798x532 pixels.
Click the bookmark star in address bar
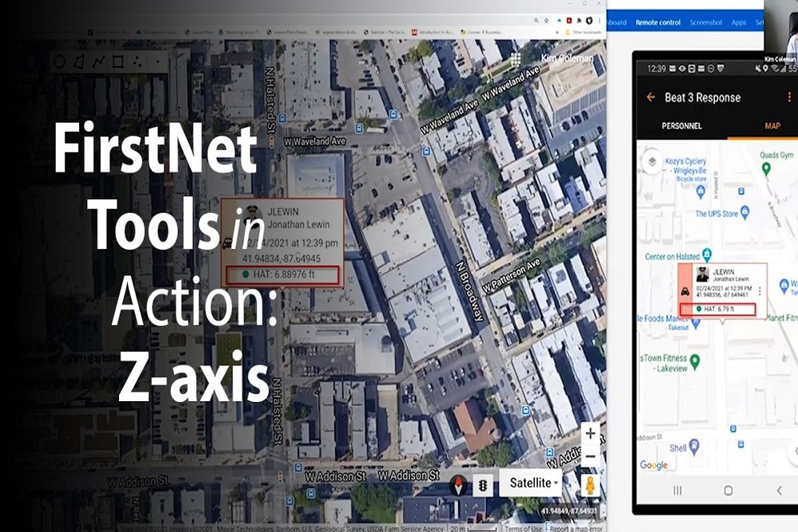point(547,21)
